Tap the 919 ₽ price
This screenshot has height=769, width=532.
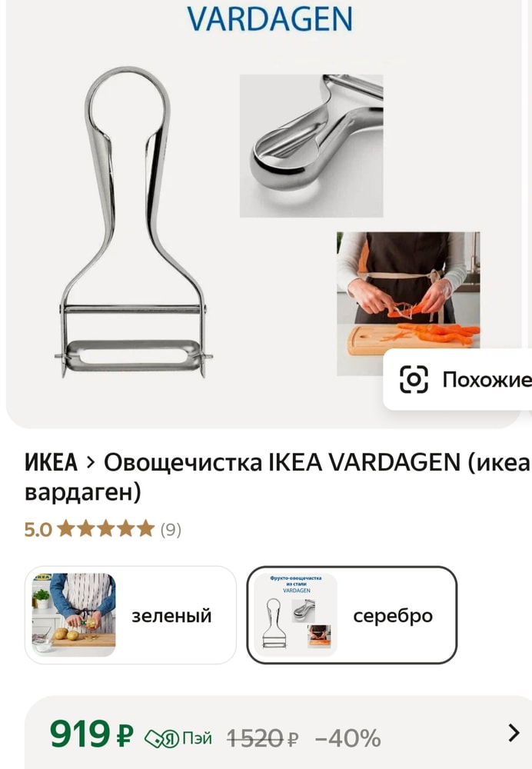91,734
